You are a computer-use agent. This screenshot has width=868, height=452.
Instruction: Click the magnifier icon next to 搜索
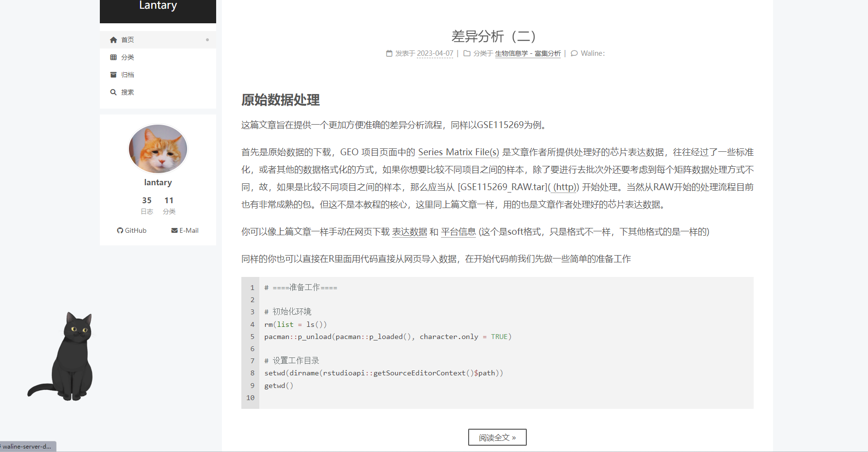click(113, 92)
